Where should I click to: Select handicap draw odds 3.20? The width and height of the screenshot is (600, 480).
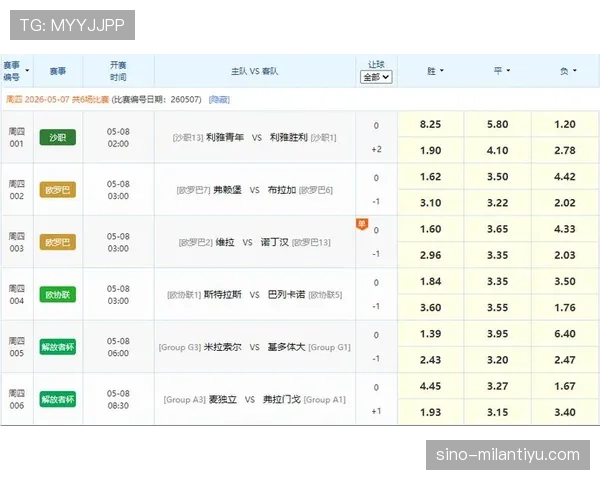(497, 360)
